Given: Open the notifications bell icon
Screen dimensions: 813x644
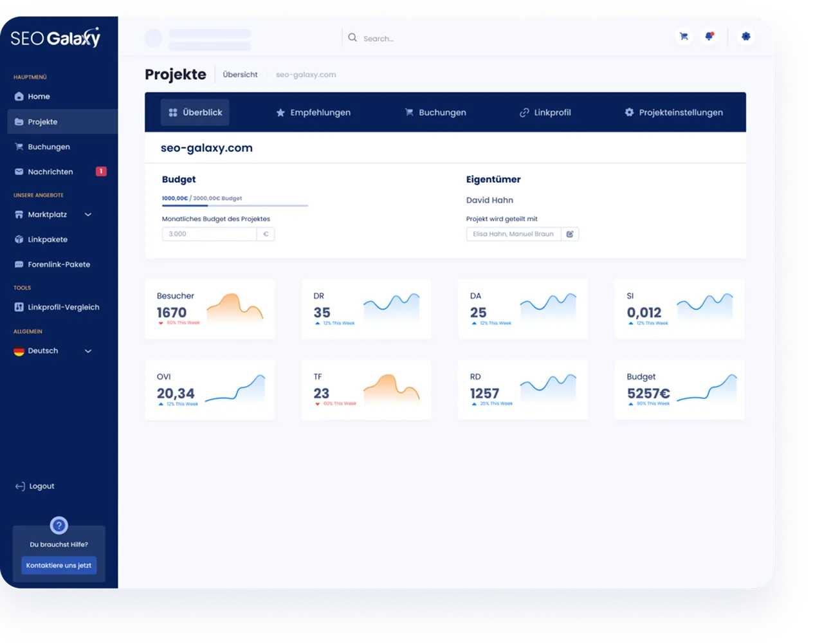Looking at the screenshot, I should pyautogui.click(x=709, y=37).
